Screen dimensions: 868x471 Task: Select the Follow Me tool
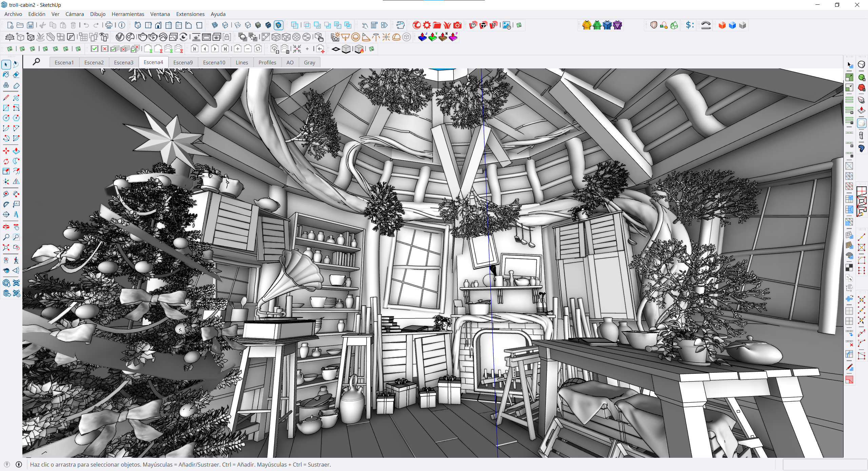16,161
